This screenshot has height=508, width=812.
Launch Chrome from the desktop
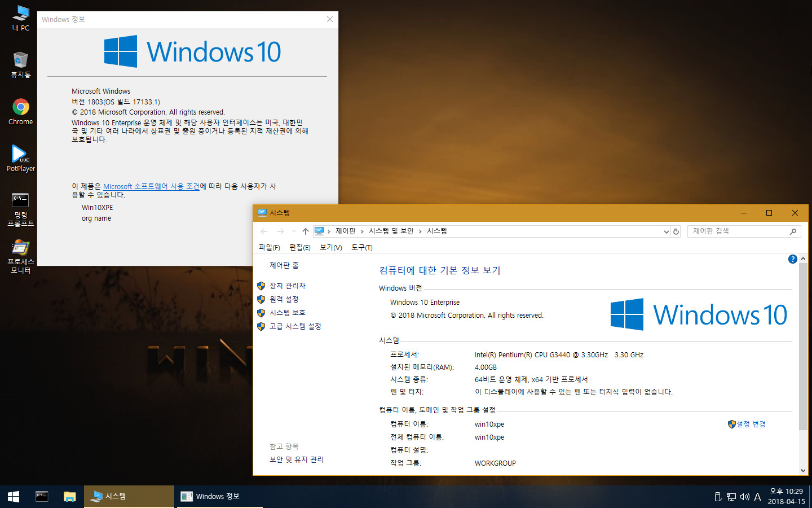(x=21, y=112)
